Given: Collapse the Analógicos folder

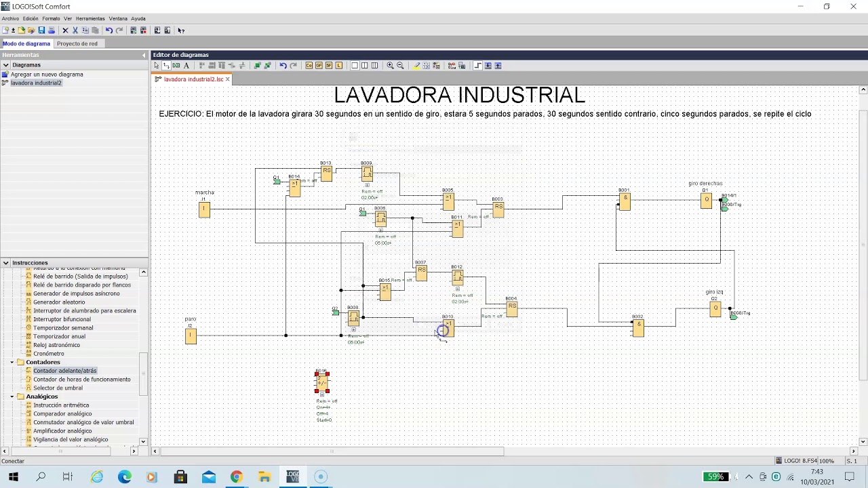Looking at the screenshot, I should pos(12,396).
